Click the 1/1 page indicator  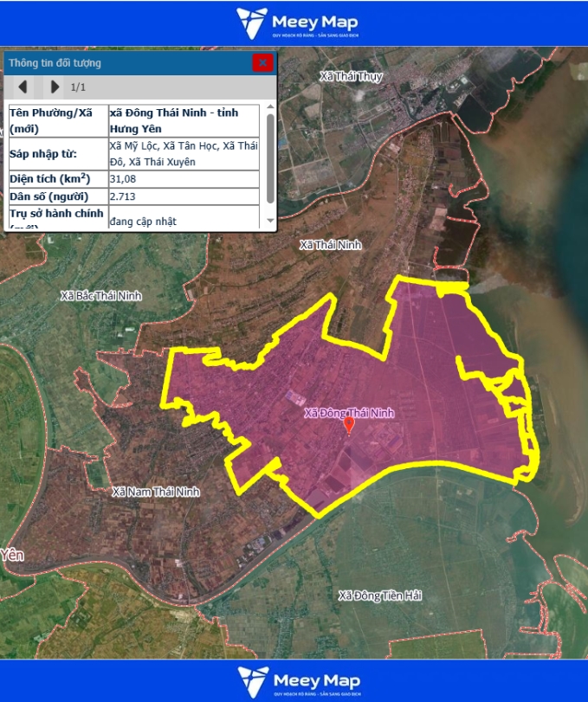[78, 87]
